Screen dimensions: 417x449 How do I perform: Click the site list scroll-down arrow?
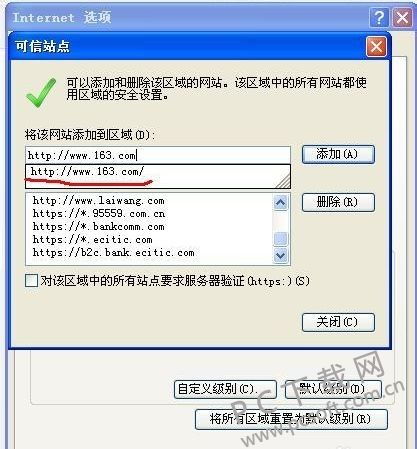pos(280,256)
